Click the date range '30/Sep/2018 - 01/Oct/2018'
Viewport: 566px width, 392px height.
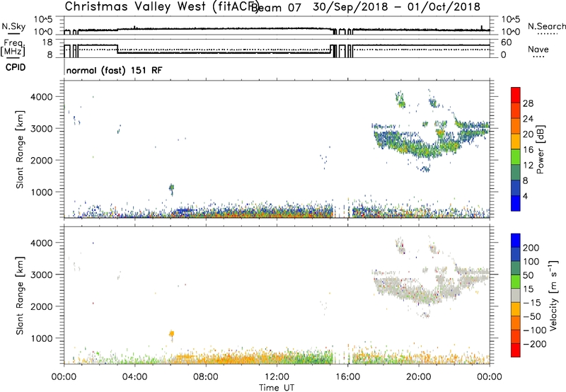pyautogui.click(x=396, y=7)
